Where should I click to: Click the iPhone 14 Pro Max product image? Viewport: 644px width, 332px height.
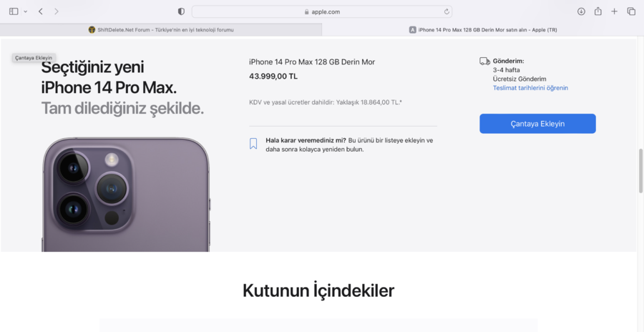pyautogui.click(x=126, y=195)
